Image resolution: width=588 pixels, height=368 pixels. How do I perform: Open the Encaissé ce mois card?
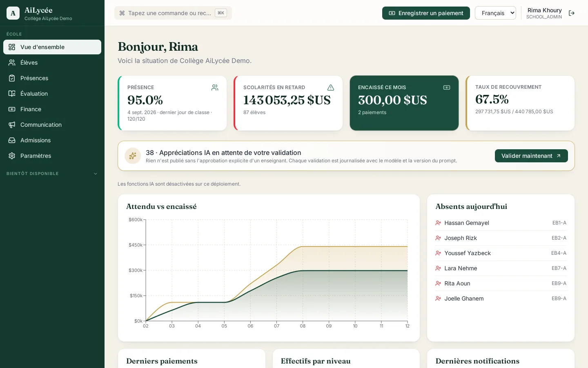[404, 103]
